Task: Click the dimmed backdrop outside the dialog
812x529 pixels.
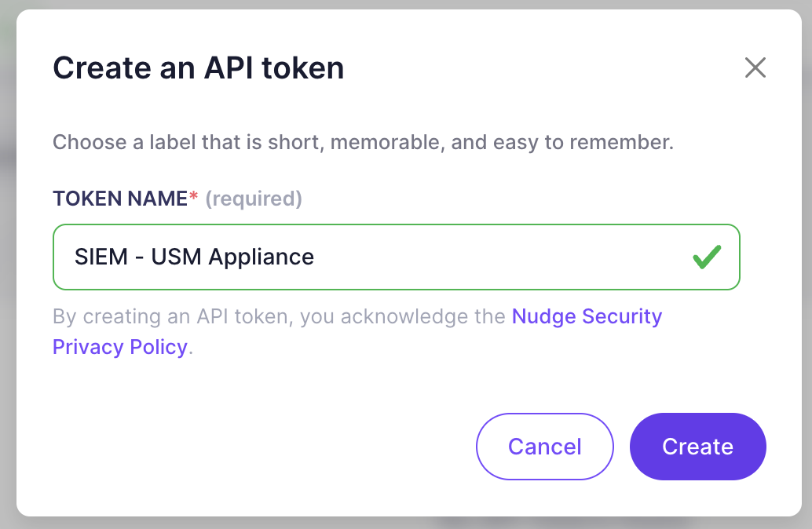Action: (8, 235)
